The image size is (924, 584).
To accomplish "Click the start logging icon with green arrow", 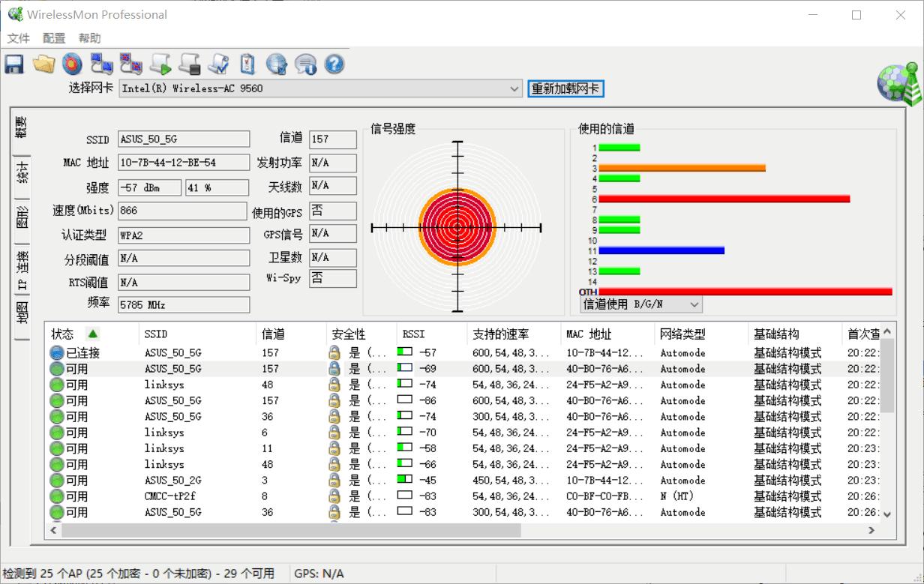I will [160, 64].
